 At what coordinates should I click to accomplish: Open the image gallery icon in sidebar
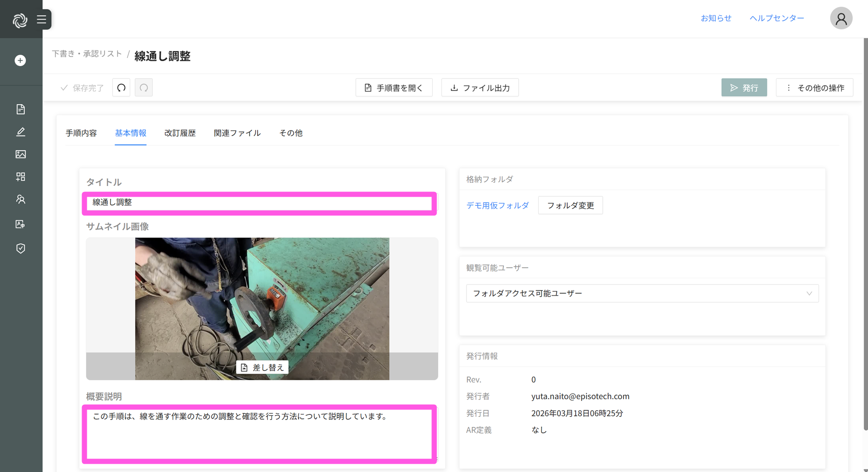[x=20, y=154]
